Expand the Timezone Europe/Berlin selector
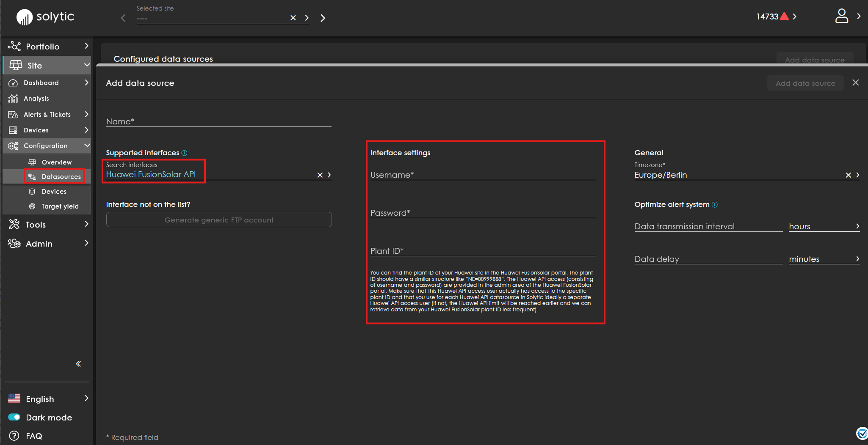868x445 pixels. pyautogui.click(x=857, y=175)
